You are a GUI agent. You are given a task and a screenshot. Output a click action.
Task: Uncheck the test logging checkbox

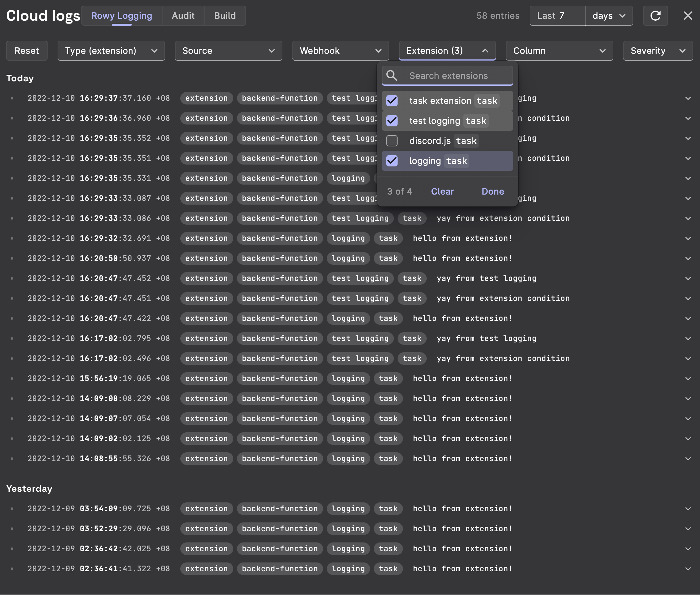pyautogui.click(x=392, y=121)
